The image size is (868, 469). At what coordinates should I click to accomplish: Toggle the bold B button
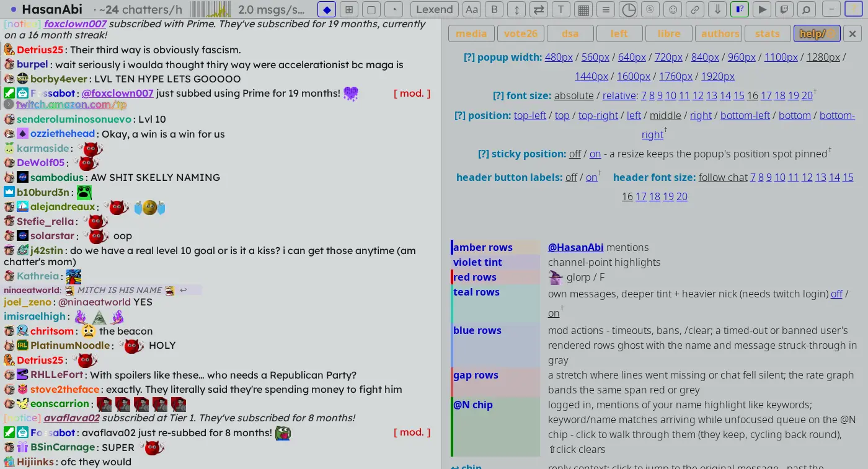pos(494,9)
